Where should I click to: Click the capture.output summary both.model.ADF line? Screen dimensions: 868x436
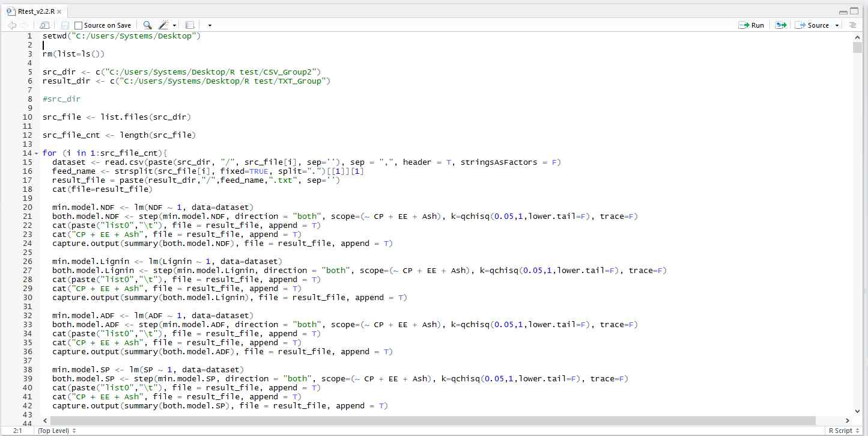[222, 352]
